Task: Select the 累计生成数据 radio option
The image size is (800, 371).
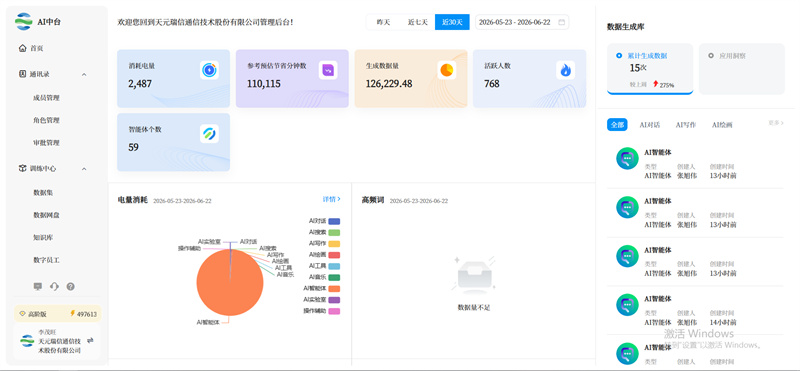Action: click(x=619, y=55)
